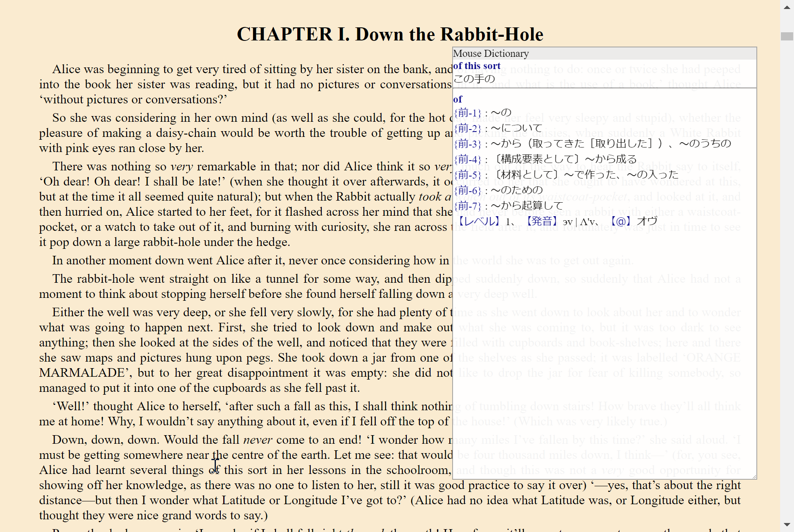Click the chapter heading 'Down the Rabbit-Hole'

point(449,34)
